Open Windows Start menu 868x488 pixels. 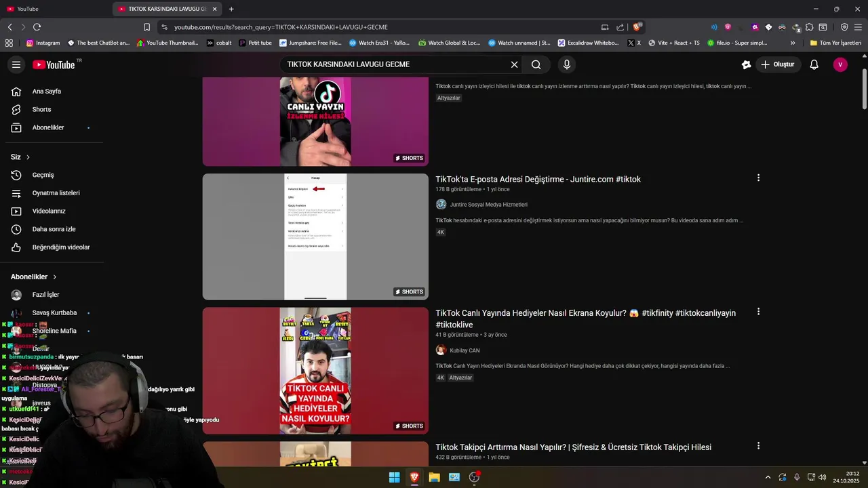coord(394,477)
